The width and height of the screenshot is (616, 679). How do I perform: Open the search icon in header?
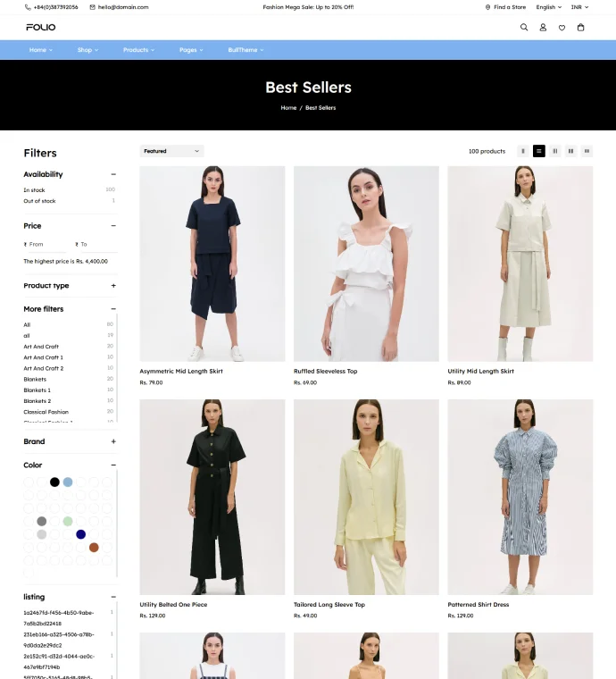(524, 28)
